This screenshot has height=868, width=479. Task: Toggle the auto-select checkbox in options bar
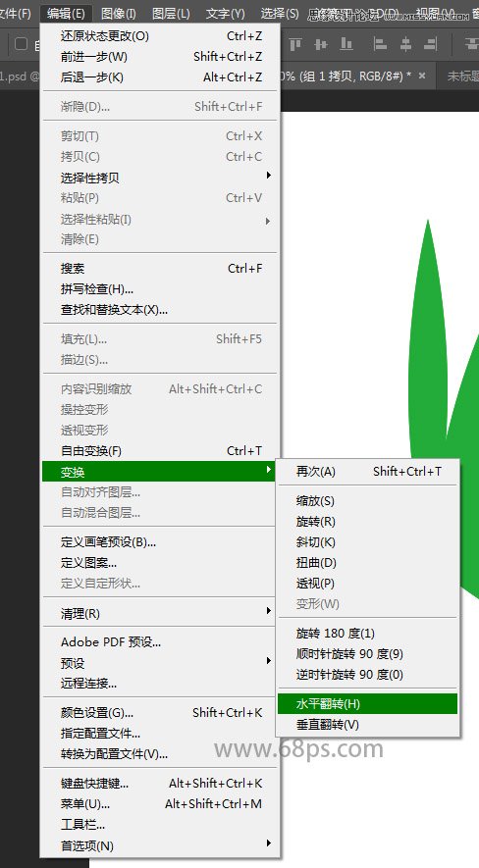tap(21, 44)
